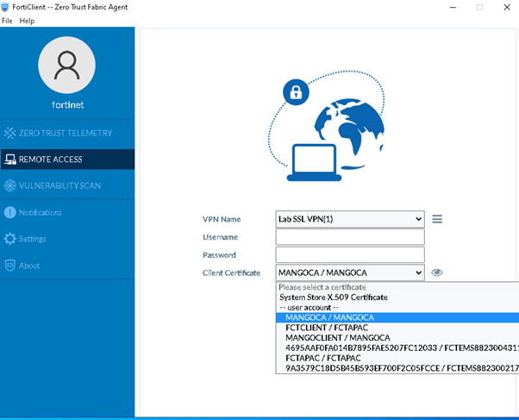
Task: Toggle the eye icon beside Client Certificate
Action: point(437,273)
